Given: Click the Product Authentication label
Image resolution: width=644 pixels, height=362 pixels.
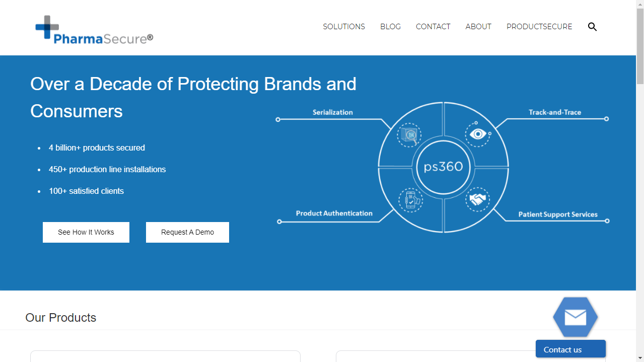Looking at the screenshot, I should pyautogui.click(x=334, y=213).
